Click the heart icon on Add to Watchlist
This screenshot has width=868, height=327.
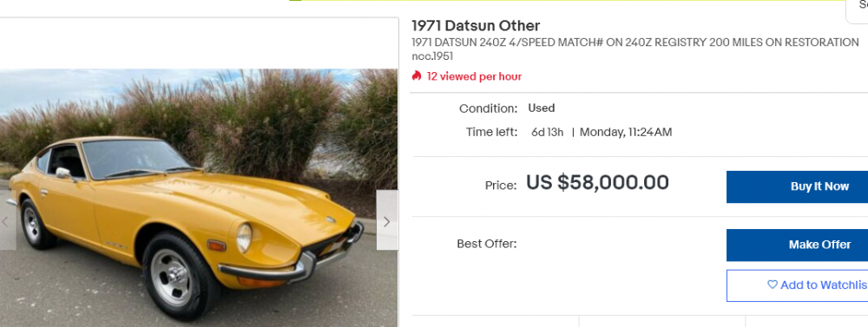click(x=773, y=285)
